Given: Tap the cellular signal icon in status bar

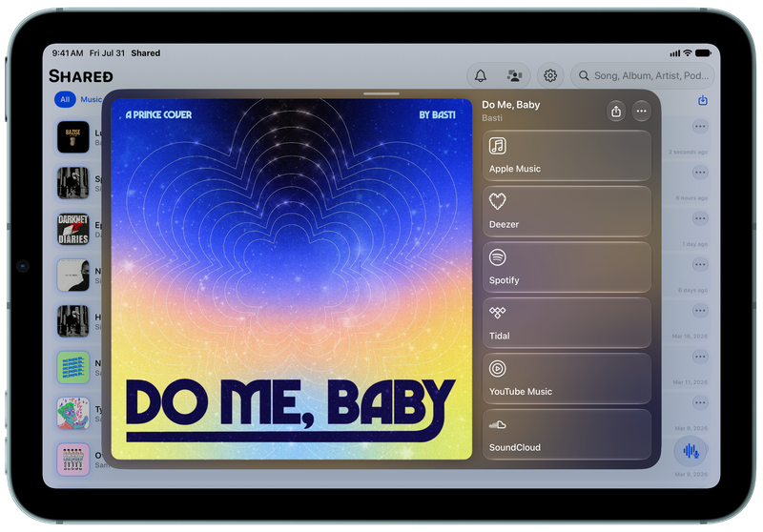Looking at the screenshot, I should click(x=675, y=53).
